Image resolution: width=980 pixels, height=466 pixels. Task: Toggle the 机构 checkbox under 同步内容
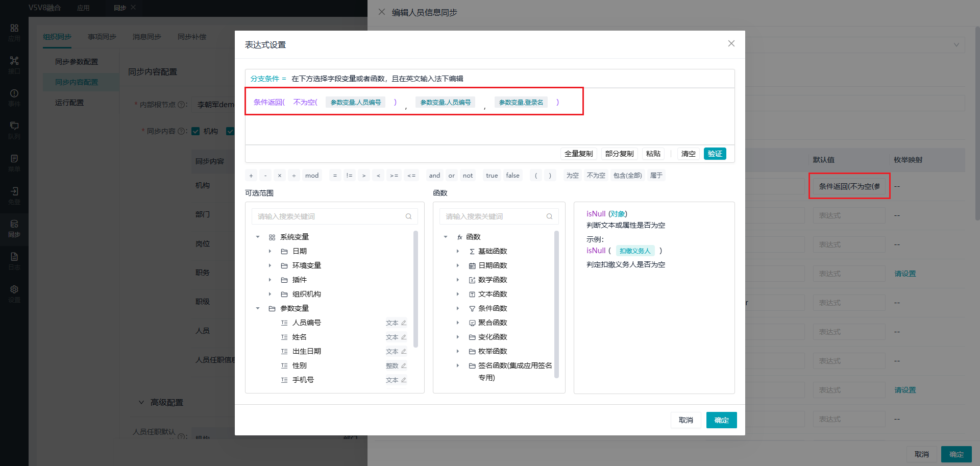point(195,131)
